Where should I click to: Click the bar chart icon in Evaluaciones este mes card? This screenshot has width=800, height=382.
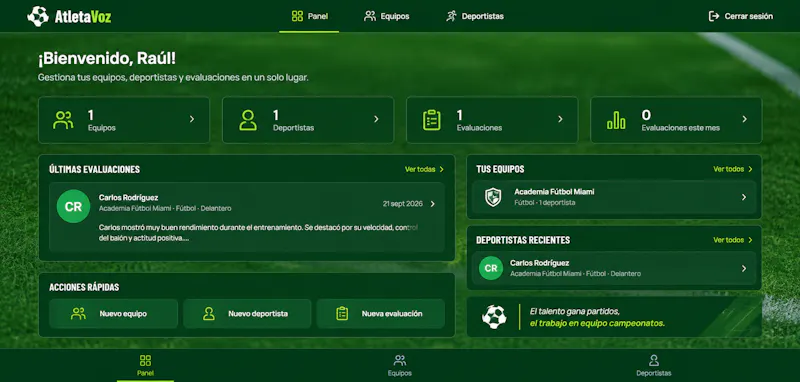(616, 120)
